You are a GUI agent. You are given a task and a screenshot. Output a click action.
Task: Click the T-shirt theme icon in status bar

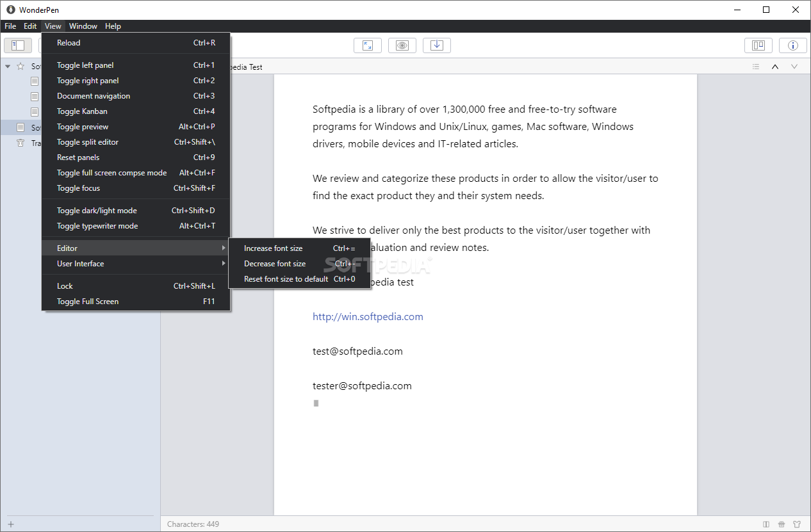(x=797, y=524)
